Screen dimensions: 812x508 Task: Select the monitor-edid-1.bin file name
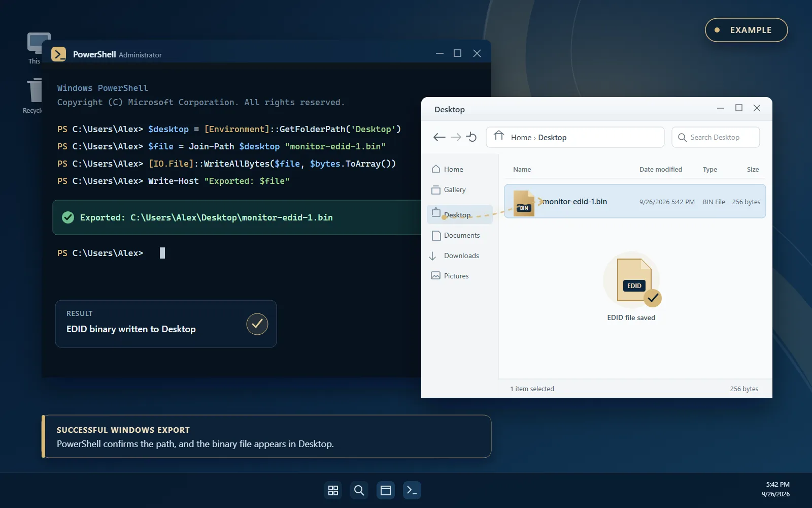(574, 202)
